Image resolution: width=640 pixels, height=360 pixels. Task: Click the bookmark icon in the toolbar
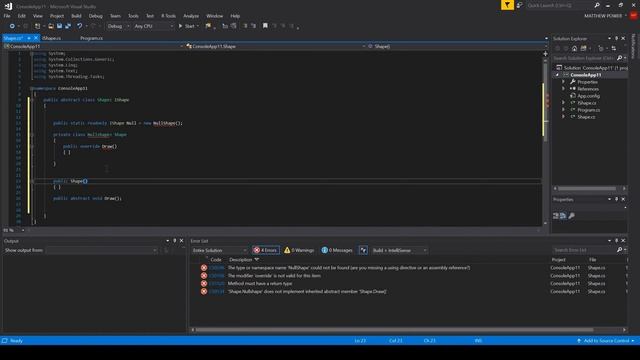click(265, 26)
